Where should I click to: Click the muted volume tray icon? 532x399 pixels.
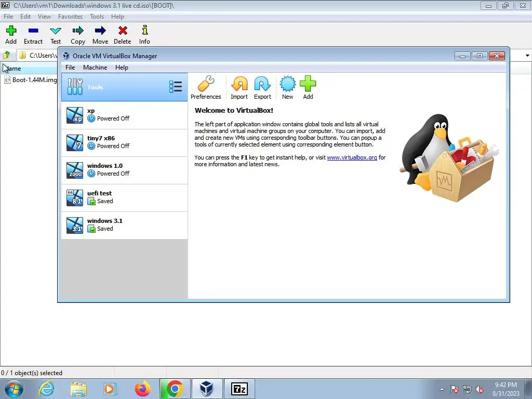click(480, 389)
